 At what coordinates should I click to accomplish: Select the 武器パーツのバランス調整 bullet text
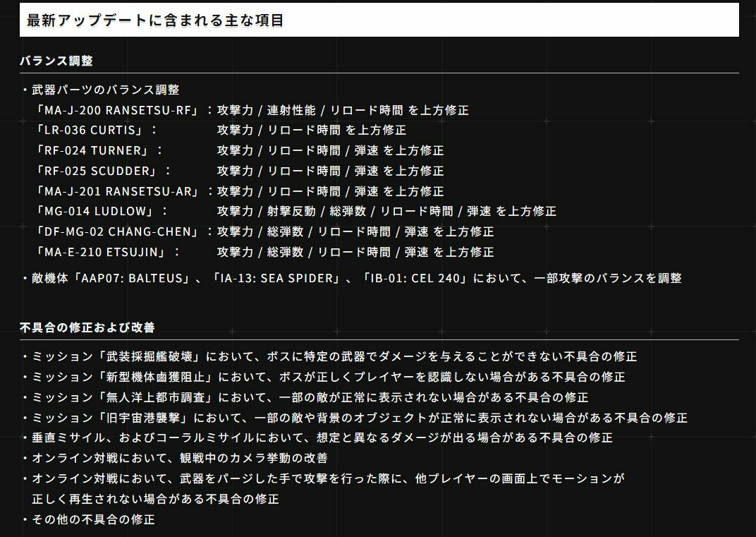(x=106, y=90)
